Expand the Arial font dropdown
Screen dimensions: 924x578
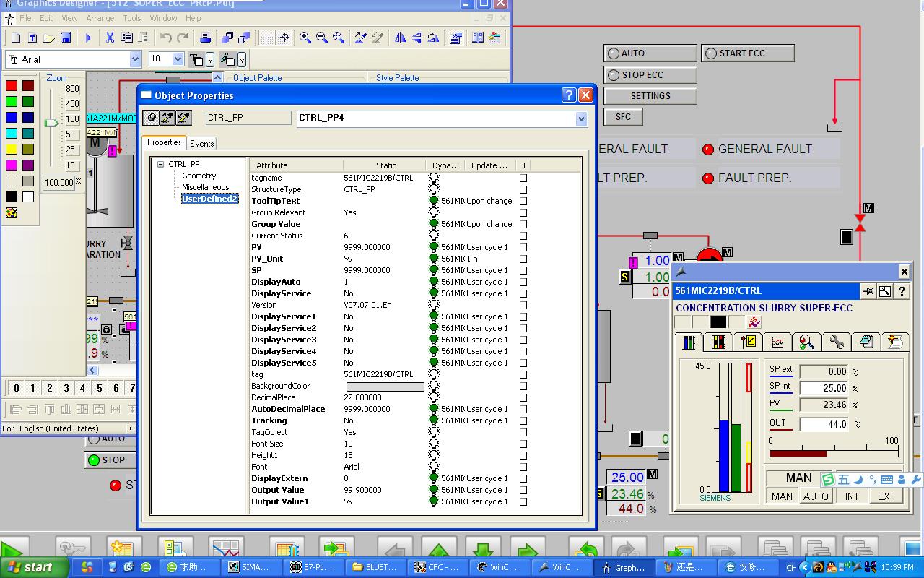tap(135, 59)
